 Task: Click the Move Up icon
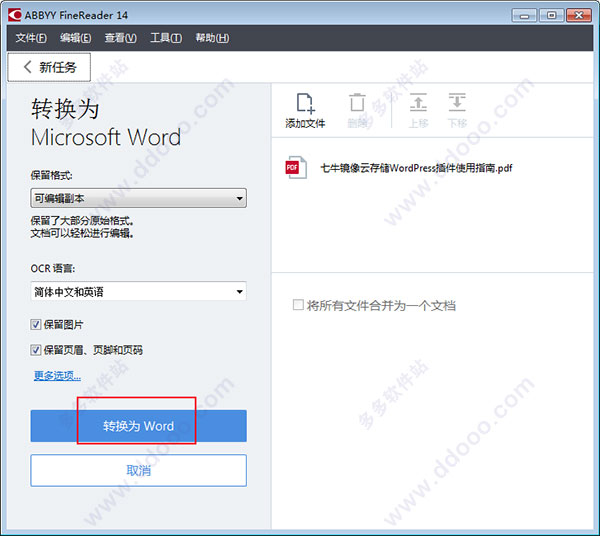[418, 102]
